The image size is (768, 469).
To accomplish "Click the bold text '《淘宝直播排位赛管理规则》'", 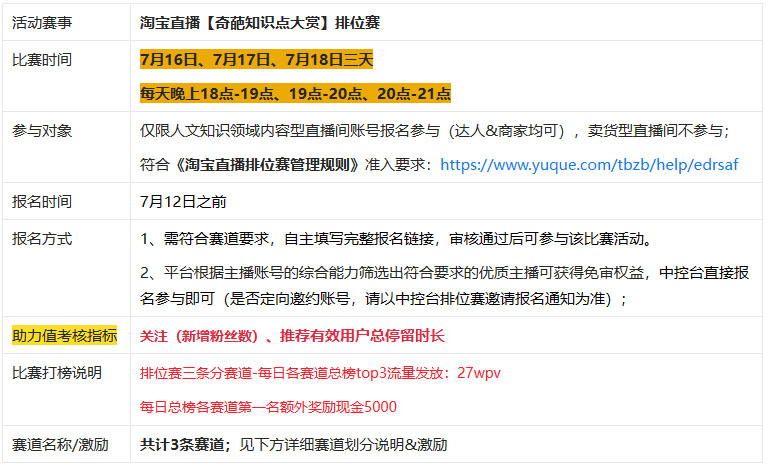I will (x=267, y=165).
